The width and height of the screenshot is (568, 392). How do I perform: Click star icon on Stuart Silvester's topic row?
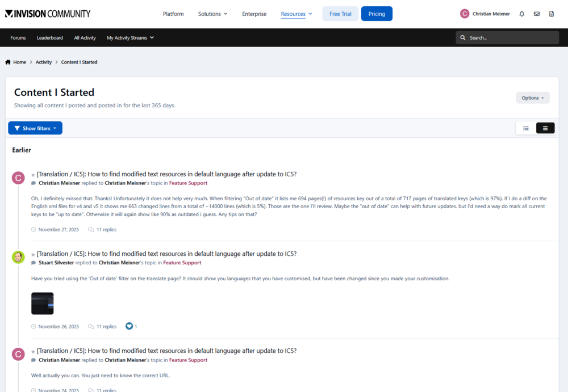click(33, 255)
